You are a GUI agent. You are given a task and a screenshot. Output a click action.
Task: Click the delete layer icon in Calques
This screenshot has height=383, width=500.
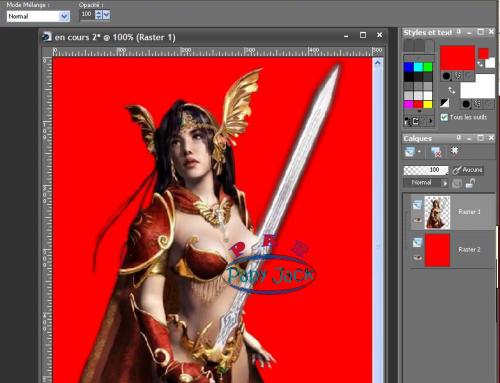[436, 152]
